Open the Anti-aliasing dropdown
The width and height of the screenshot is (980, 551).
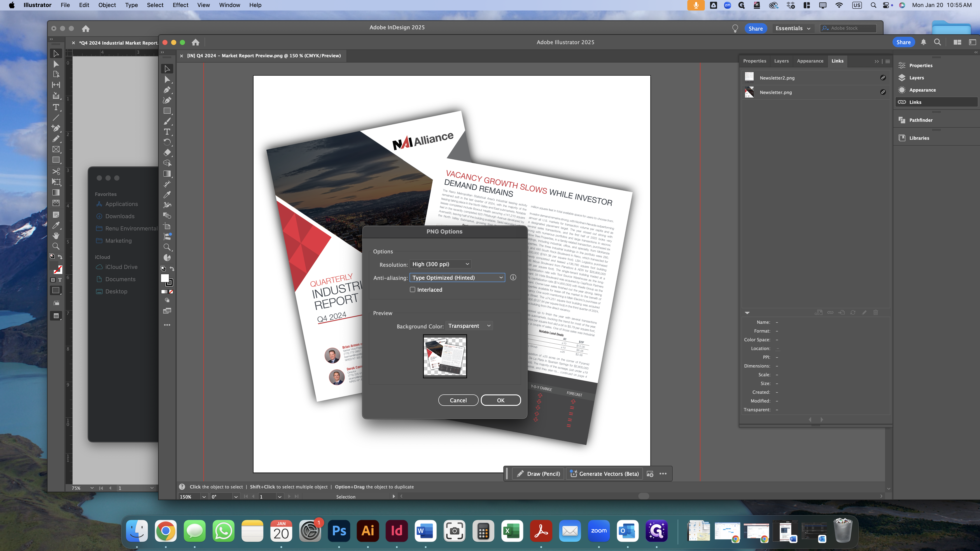pyautogui.click(x=457, y=278)
